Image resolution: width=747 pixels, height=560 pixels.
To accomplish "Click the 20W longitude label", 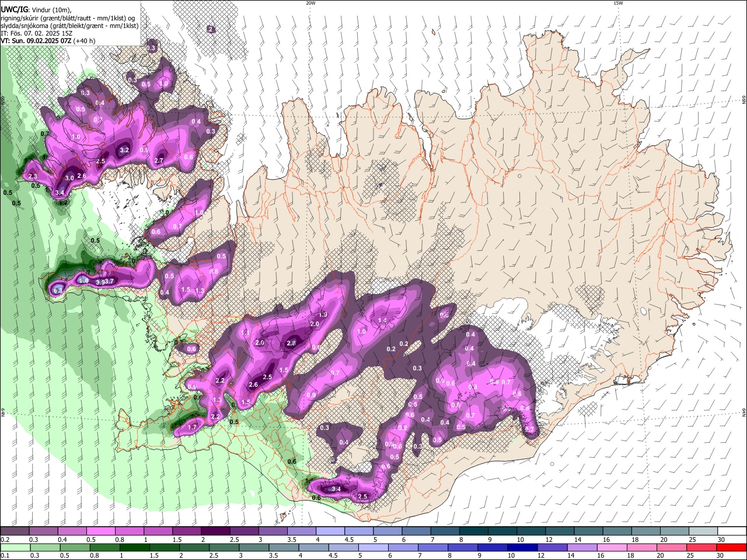I will pyautogui.click(x=310, y=3).
